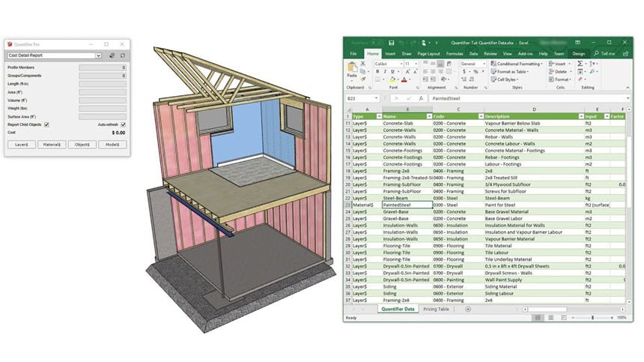Click the Format Painter brush icon
Viewport: 644px width, 362px height.
click(x=362, y=79)
